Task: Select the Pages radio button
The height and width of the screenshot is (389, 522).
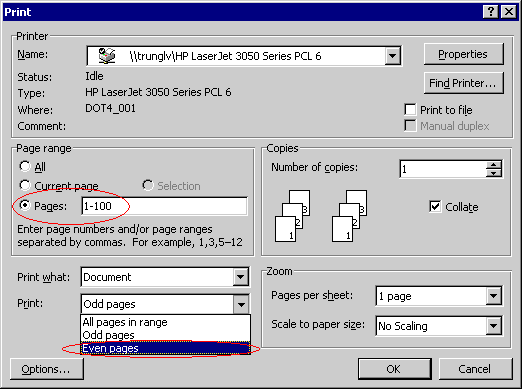Action: click(25, 205)
